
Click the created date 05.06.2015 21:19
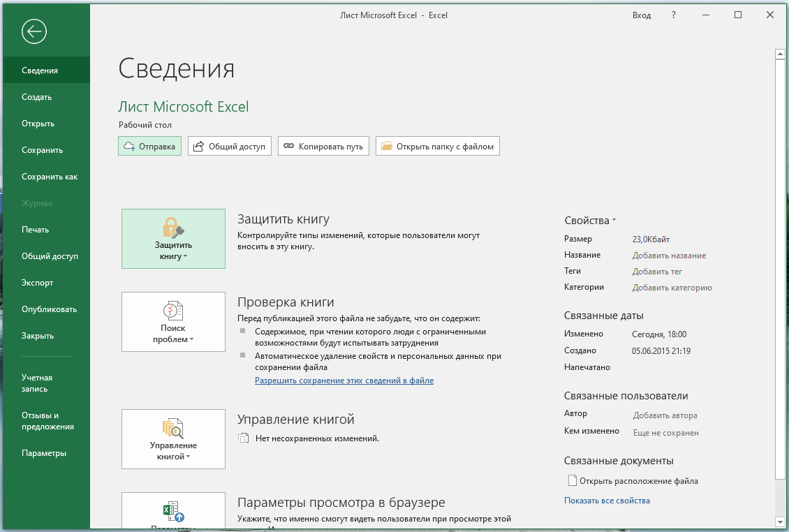pos(661,350)
